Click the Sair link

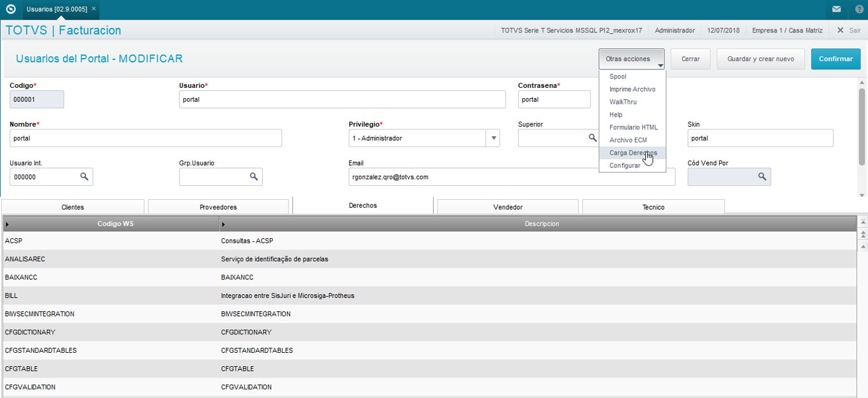tap(855, 30)
